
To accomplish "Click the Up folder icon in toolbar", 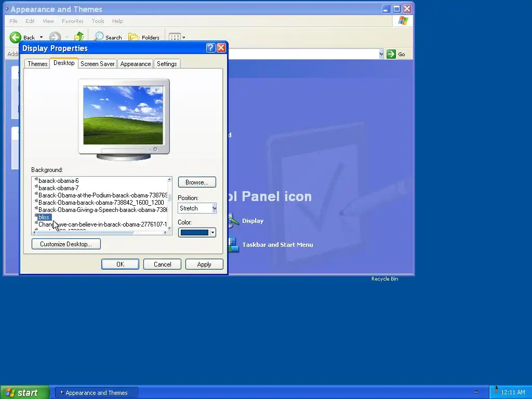I will click(x=79, y=37).
